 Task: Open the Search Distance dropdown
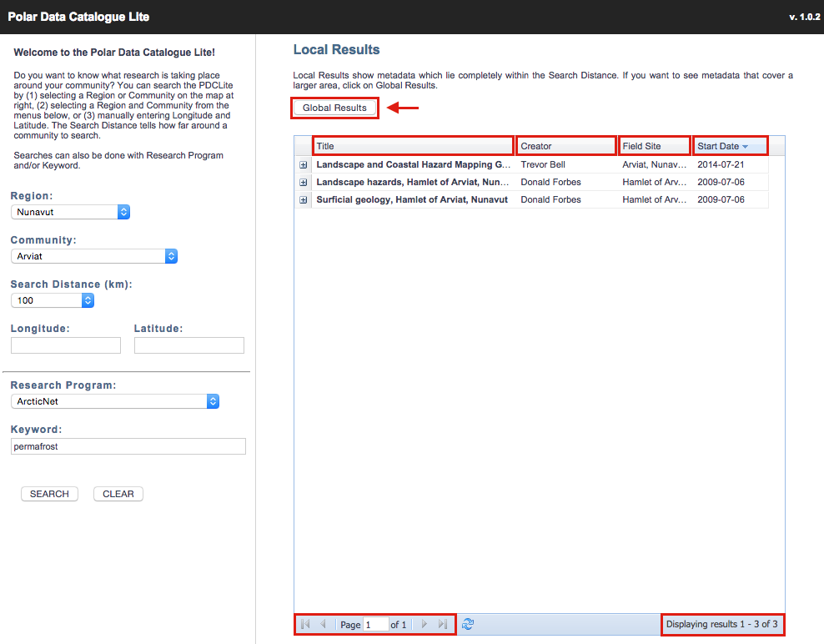coord(53,300)
